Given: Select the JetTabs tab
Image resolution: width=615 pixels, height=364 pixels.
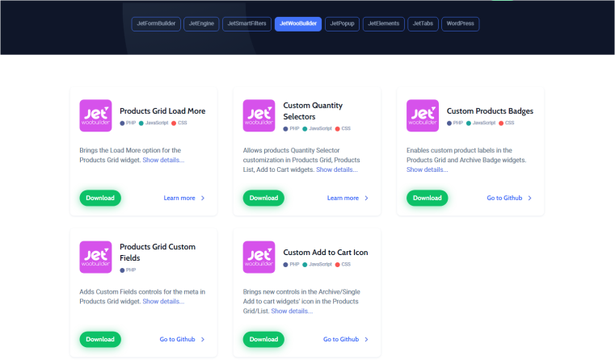Looking at the screenshot, I should [423, 23].
